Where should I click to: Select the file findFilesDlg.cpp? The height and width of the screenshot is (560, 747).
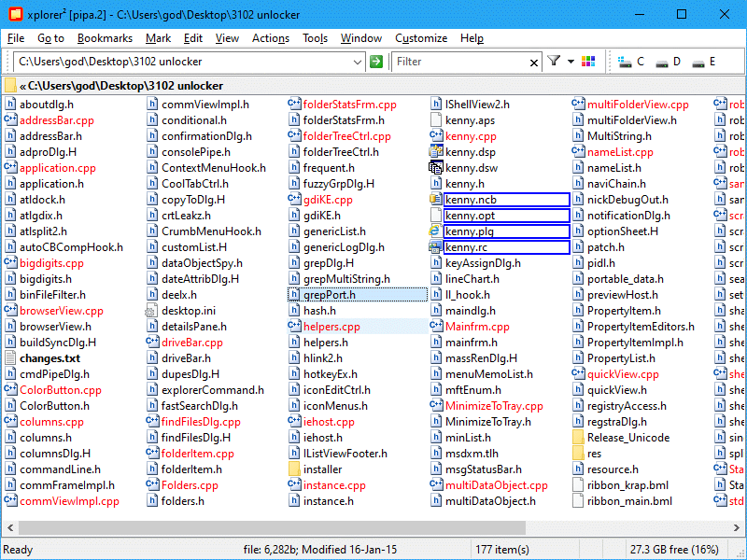[x=201, y=422]
